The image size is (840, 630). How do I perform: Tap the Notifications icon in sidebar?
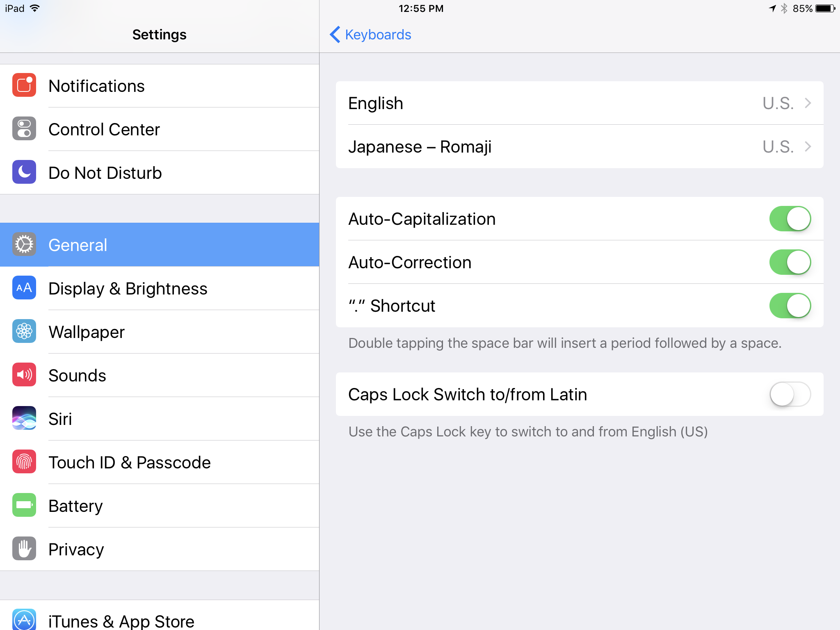[x=24, y=85]
